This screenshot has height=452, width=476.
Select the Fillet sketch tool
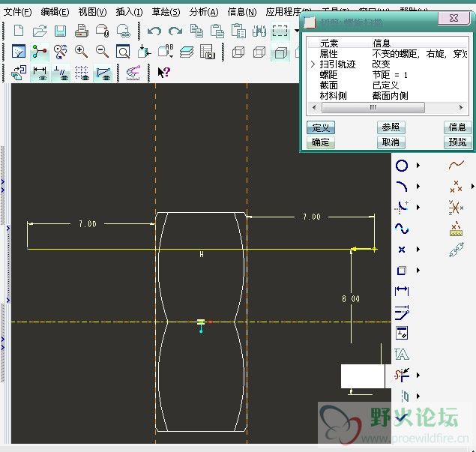(402, 208)
